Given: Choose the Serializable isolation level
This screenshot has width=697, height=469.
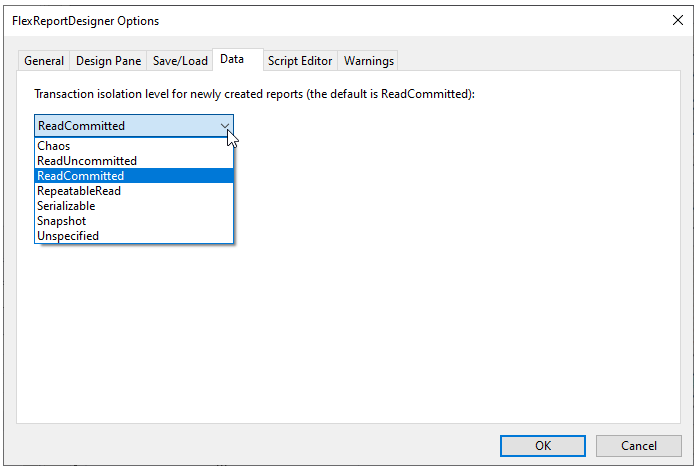Looking at the screenshot, I should [x=66, y=206].
